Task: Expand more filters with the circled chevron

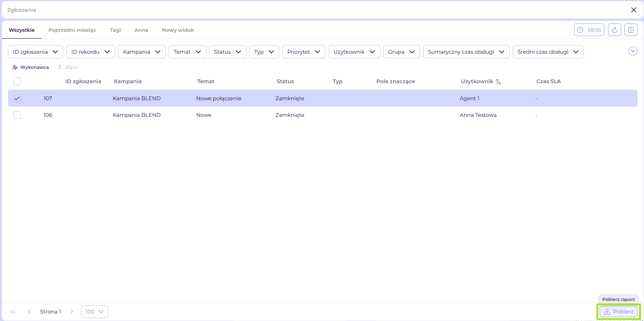Action: 633,51
